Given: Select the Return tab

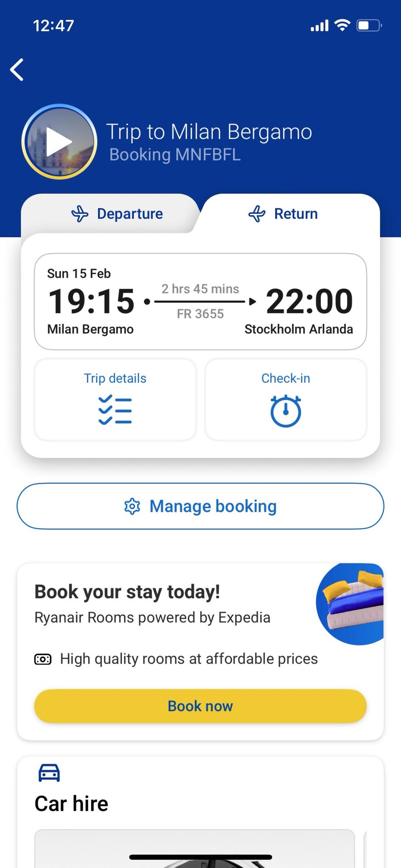Looking at the screenshot, I should point(283,214).
